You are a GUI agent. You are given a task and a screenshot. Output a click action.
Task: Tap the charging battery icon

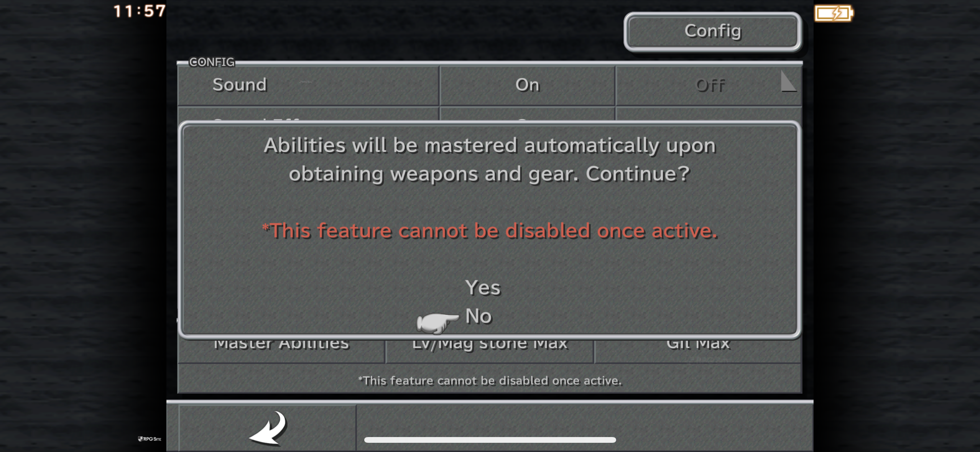tap(834, 13)
